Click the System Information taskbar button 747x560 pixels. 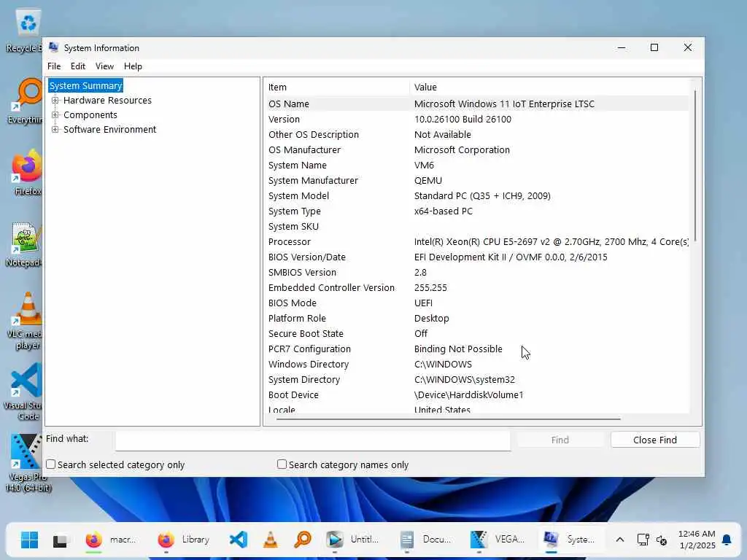pos(570,540)
